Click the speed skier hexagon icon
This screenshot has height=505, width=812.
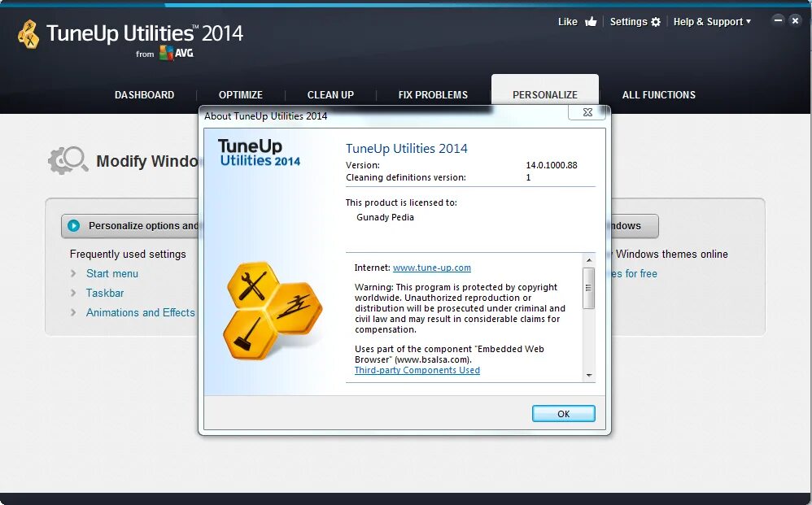[295, 308]
